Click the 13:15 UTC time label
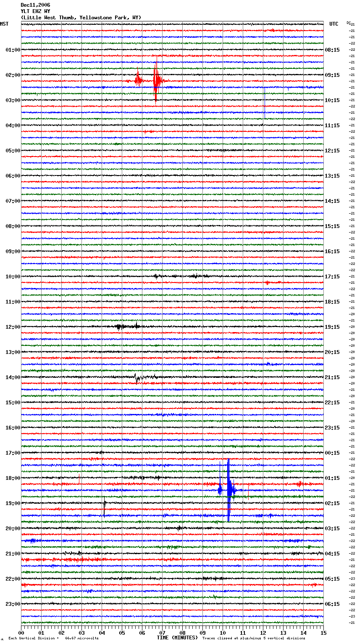 point(332,176)
